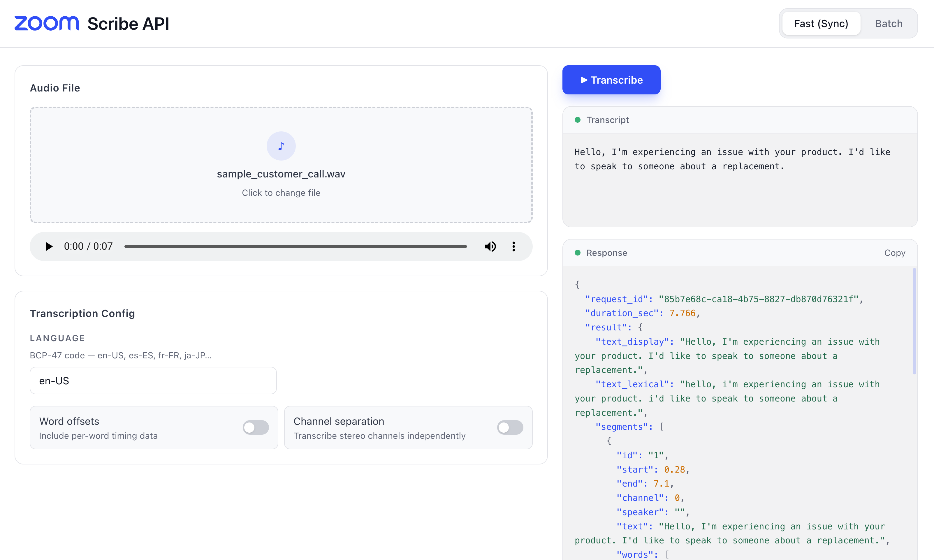The image size is (934, 560).
Task: Click the request_id line in the response
Action: coord(724,299)
